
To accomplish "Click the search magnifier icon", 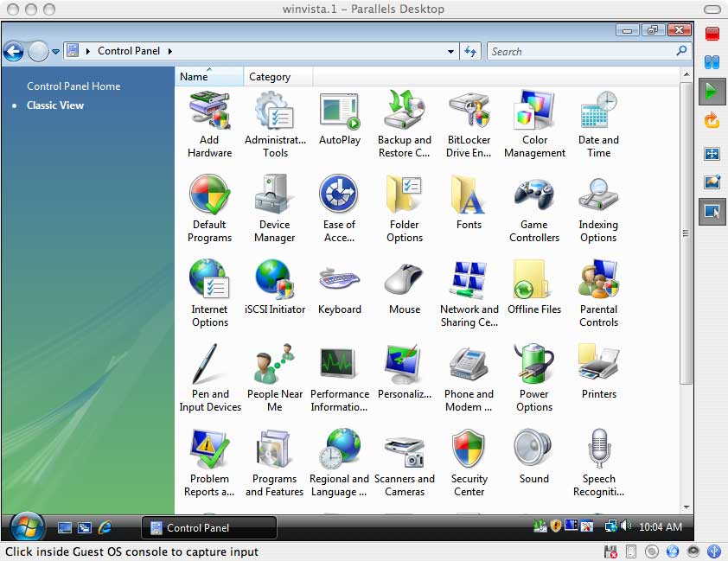I will pyautogui.click(x=681, y=51).
